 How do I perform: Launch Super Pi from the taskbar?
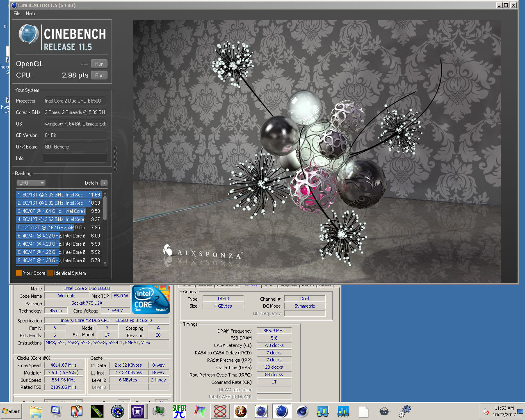pos(179,411)
